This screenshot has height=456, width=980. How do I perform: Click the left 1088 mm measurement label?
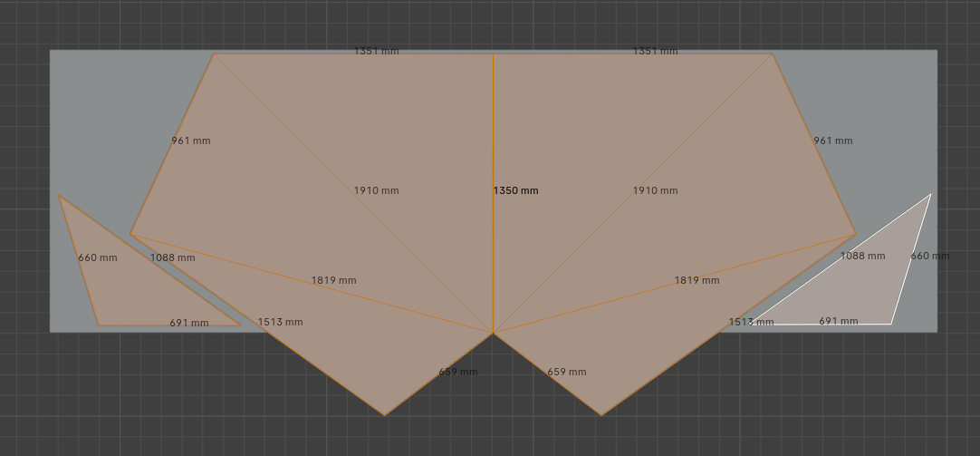point(172,258)
